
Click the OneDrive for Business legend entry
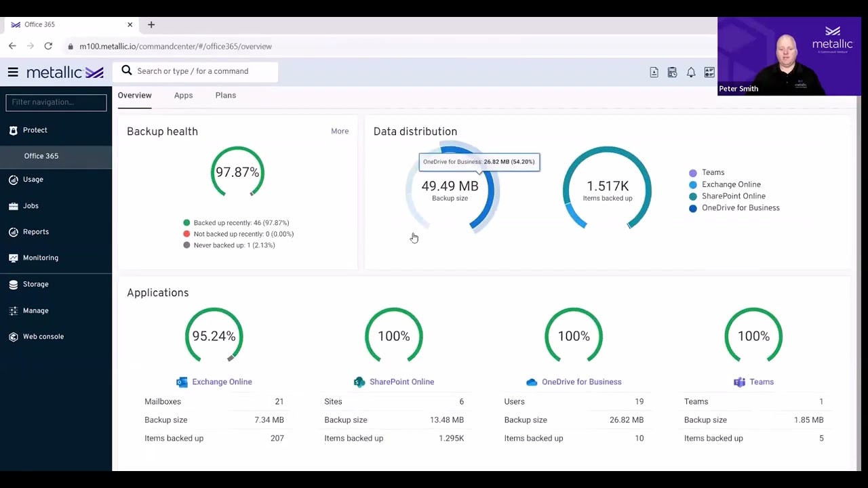734,208
